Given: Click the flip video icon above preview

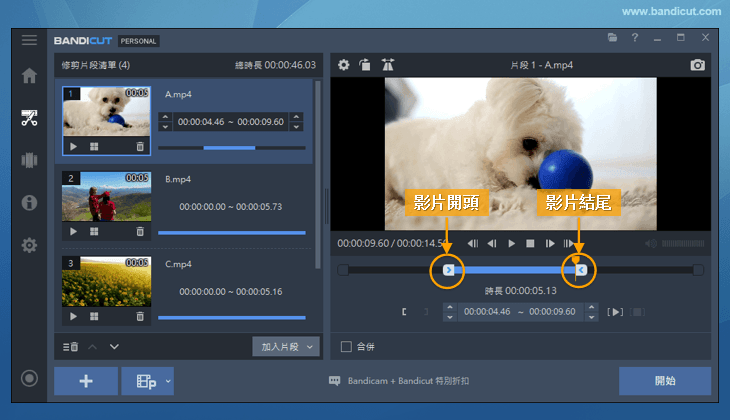Looking at the screenshot, I should [x=387, y=65].
